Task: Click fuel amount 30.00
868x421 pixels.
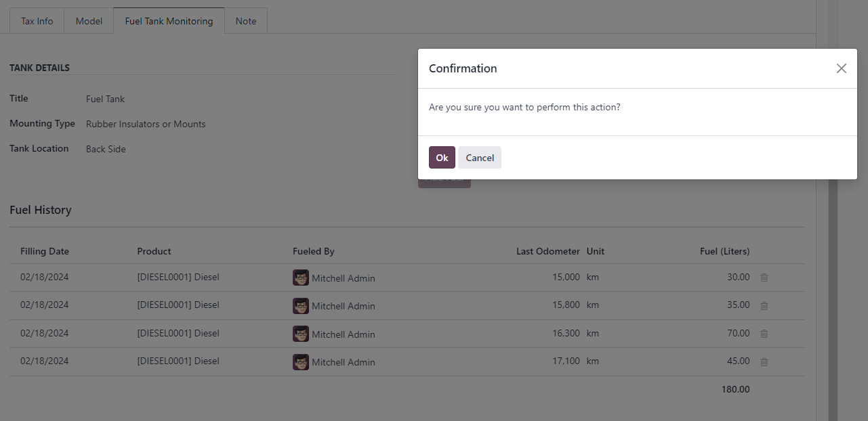Action: pos(739,277)
